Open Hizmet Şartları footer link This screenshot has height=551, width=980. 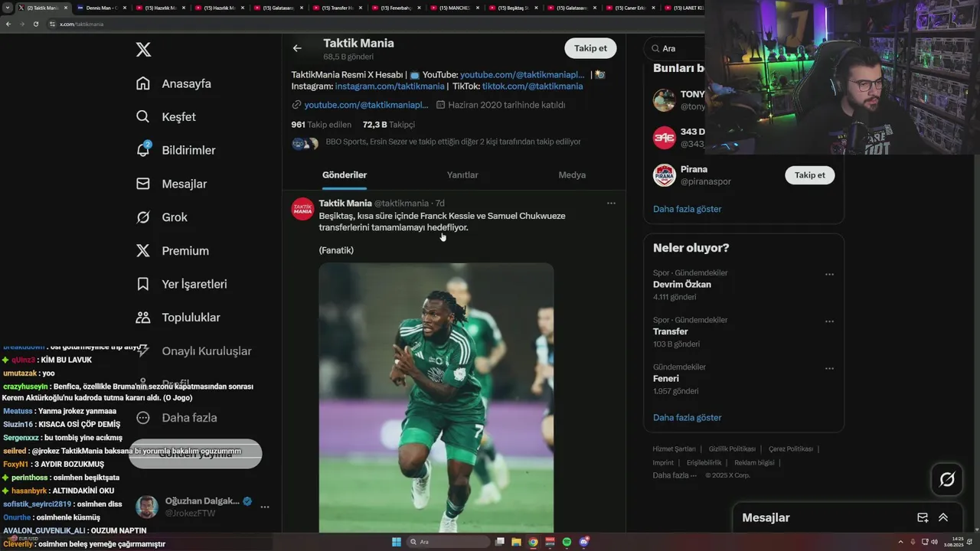(x=674, y=449)
